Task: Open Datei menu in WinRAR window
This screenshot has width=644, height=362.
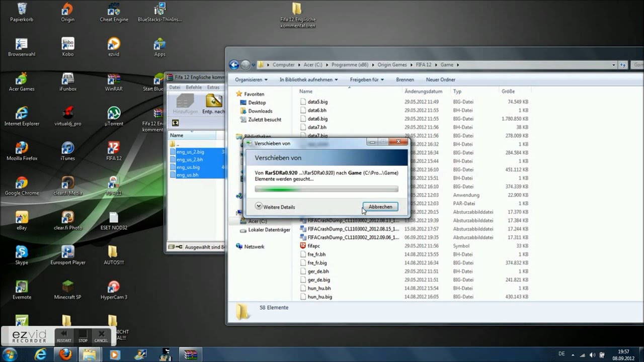Action: (175, 87)
